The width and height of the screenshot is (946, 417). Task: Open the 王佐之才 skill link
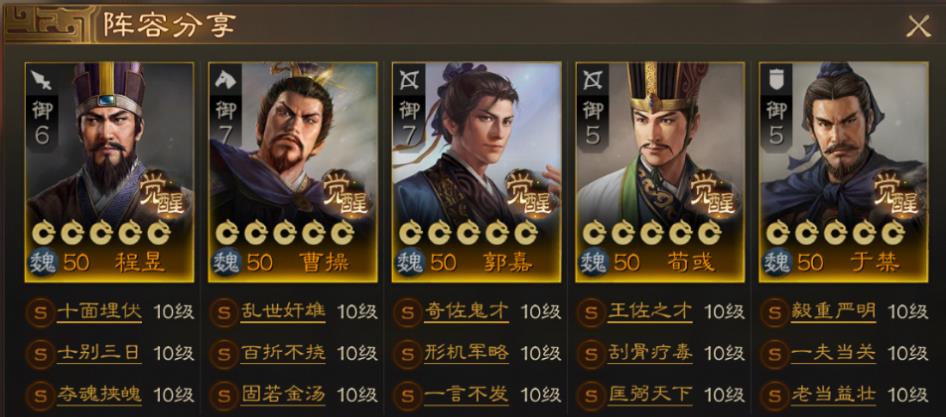(x=650, y=312)
